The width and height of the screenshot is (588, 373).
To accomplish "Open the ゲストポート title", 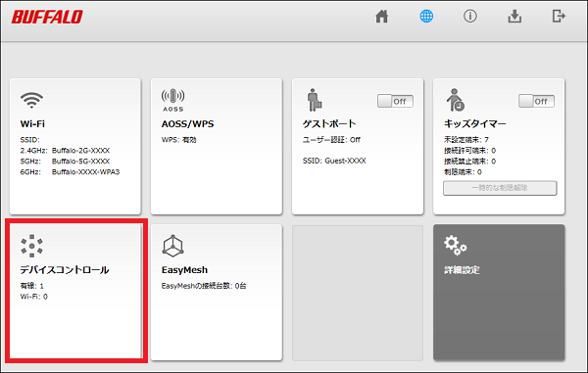I will point(329,123).
